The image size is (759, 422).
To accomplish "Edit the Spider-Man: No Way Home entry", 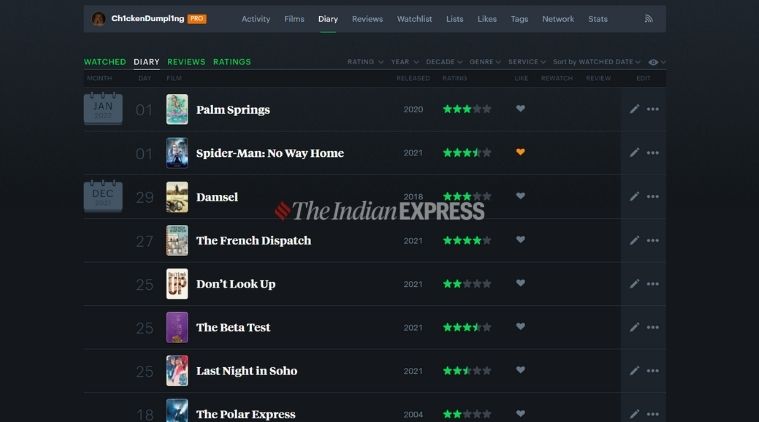I will 634,153.
